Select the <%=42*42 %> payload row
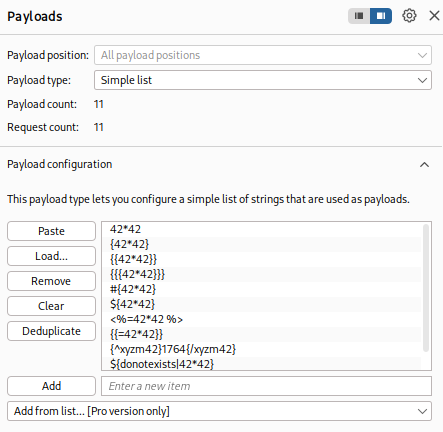The width and height of the screenshot is (443, 432). pos(262,319)
